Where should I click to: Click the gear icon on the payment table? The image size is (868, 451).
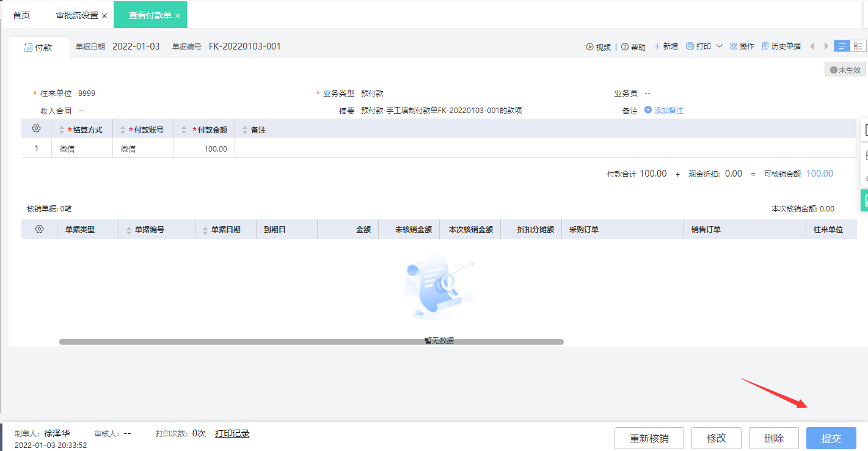click(35, 129)
